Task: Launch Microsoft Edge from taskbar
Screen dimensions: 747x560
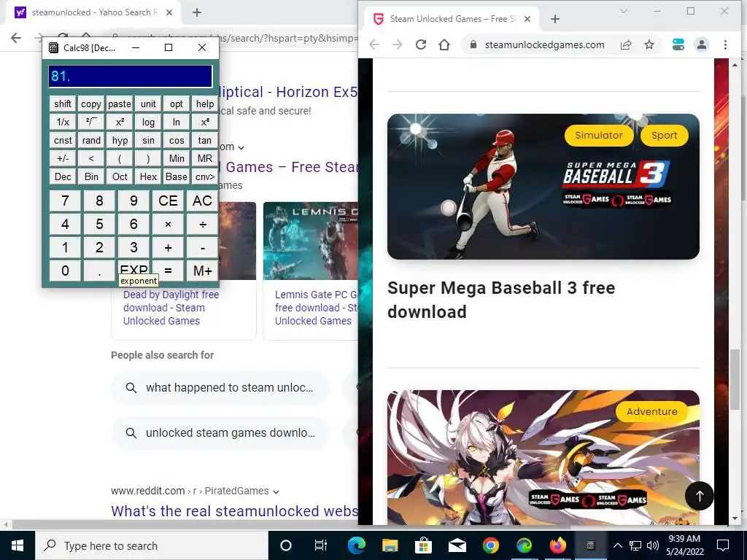Action: (x=356, y=545)
